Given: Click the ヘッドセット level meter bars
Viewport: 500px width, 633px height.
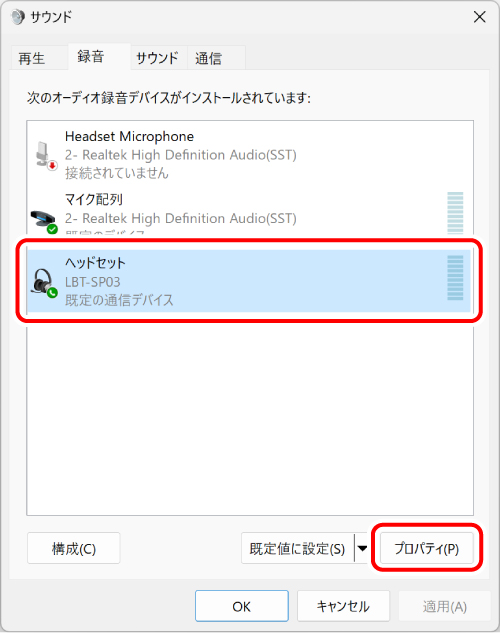Looking at the screenshot, I should tap(455, 278).
